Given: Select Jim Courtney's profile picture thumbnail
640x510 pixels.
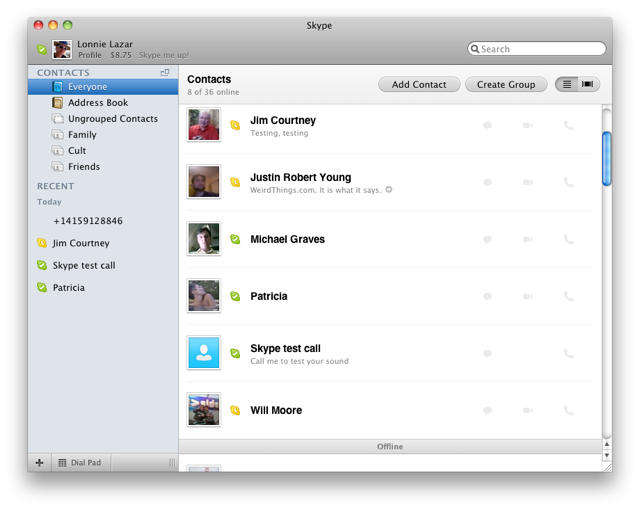Looking at the screenshot, I should pyautogui.click(x=204, y=125).
